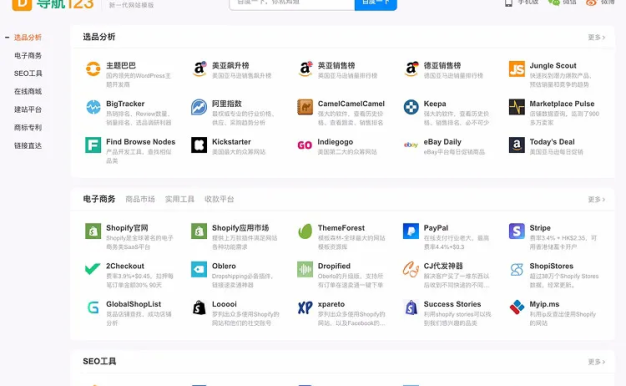Open the CamelCamelCamel camel icon
Image resolution: width=626 pixels, height=386 pixels.
[305, 107]
